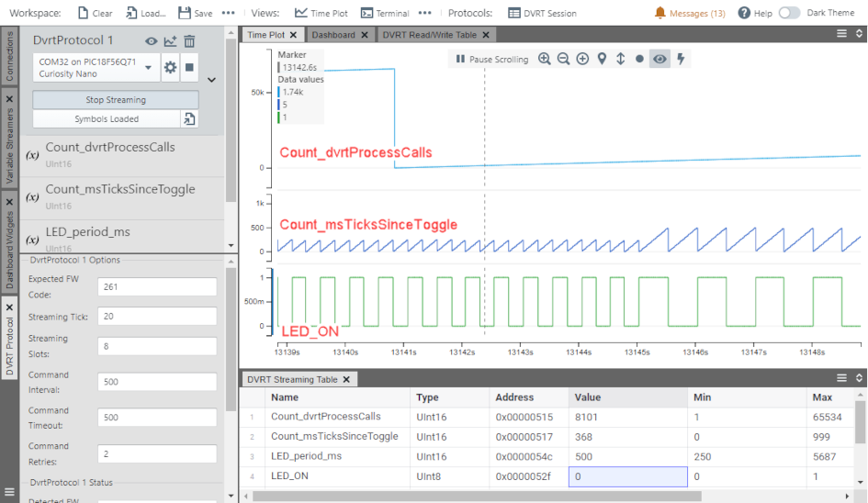Click the Streaming Tick input field
The height and width of the screenshot is (503, 868).
pyautogui.click(x=157, y=316)
